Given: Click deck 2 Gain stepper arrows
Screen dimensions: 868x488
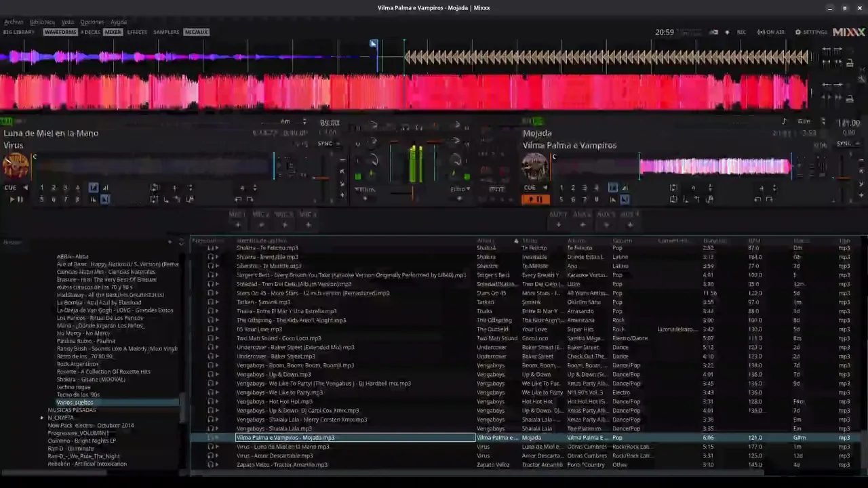Looking at the screenshot, I should (x=823, y=122).
